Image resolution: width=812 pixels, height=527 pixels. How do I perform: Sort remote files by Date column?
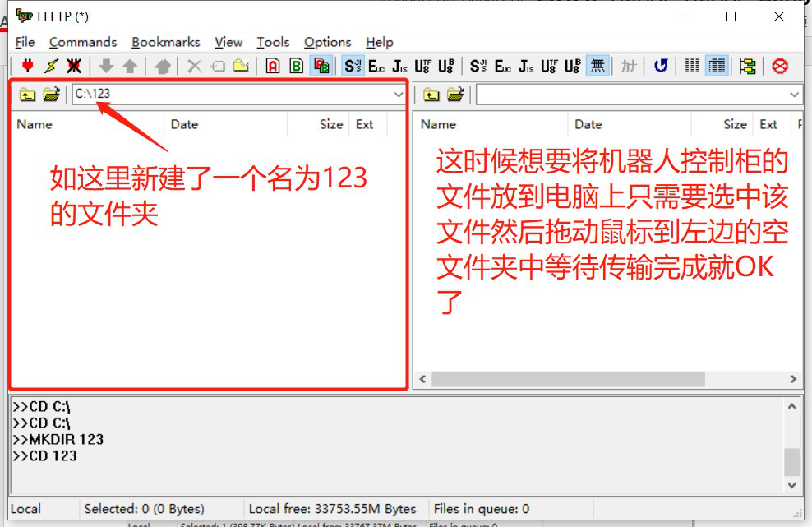click(x=588, y=124)
